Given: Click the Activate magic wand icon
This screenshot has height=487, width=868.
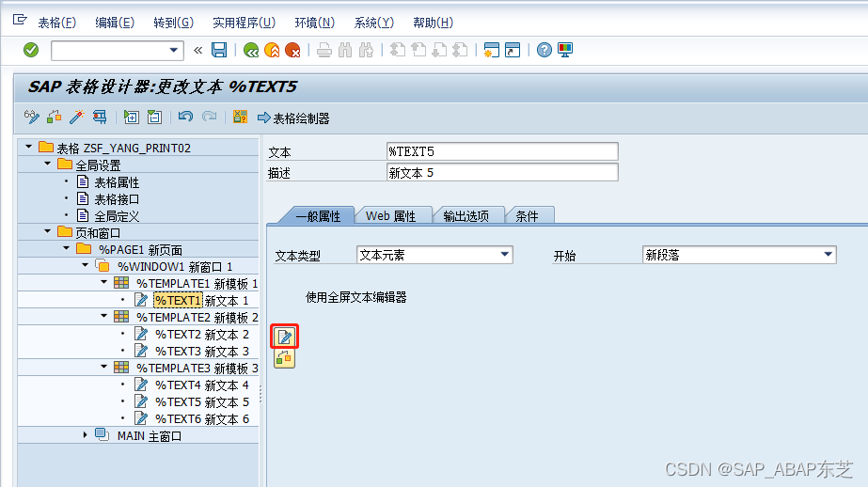Looking at the screenshot, I should [76, 117].
